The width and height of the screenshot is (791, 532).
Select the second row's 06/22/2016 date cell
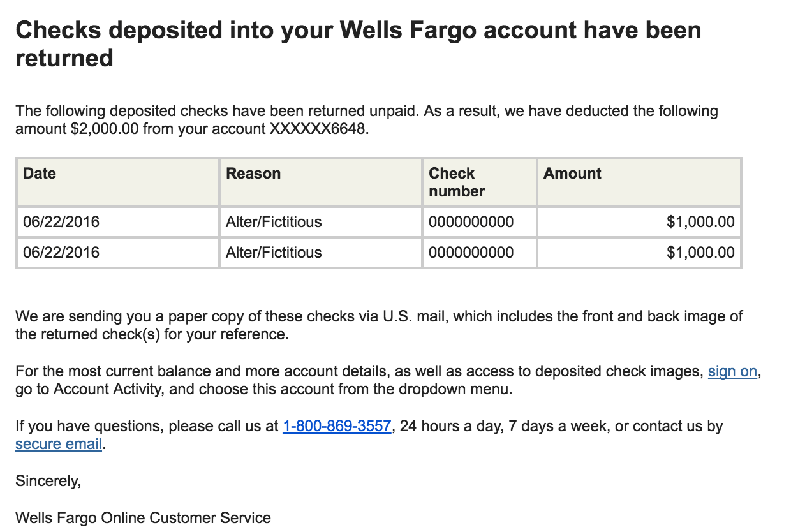[61, 253]
